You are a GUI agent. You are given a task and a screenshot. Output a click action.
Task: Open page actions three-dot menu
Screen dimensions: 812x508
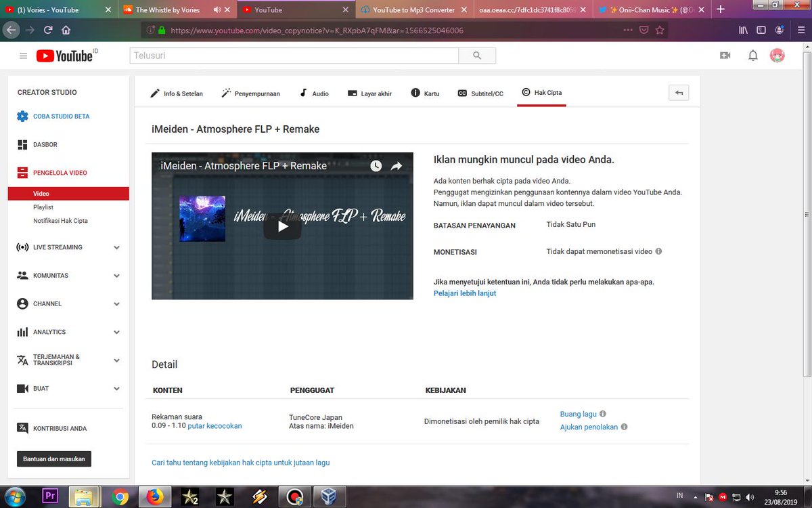tap(627, 30)
